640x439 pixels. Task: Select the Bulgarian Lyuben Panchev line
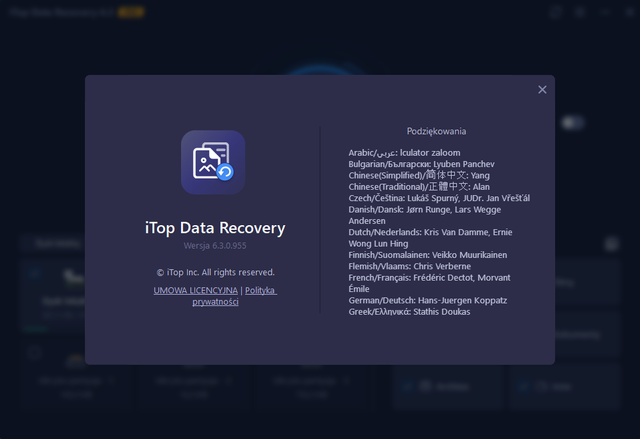(x=421, y=164)
